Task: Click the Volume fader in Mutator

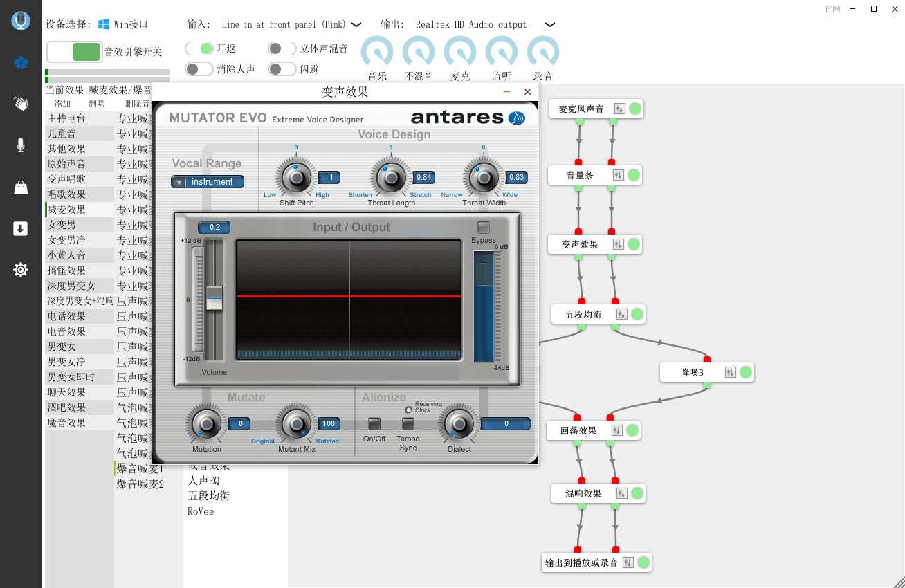Action: [214, 298]
